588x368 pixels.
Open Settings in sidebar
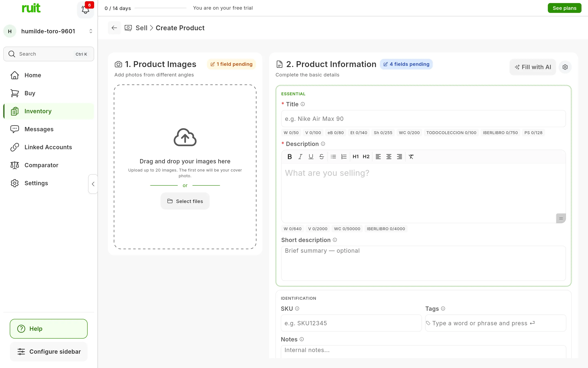49,183
